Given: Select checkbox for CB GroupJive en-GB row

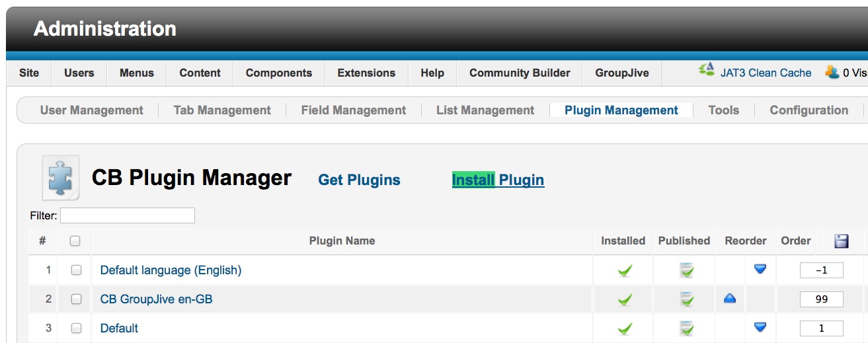Looking at the screenshot, I should pos(76,299).
